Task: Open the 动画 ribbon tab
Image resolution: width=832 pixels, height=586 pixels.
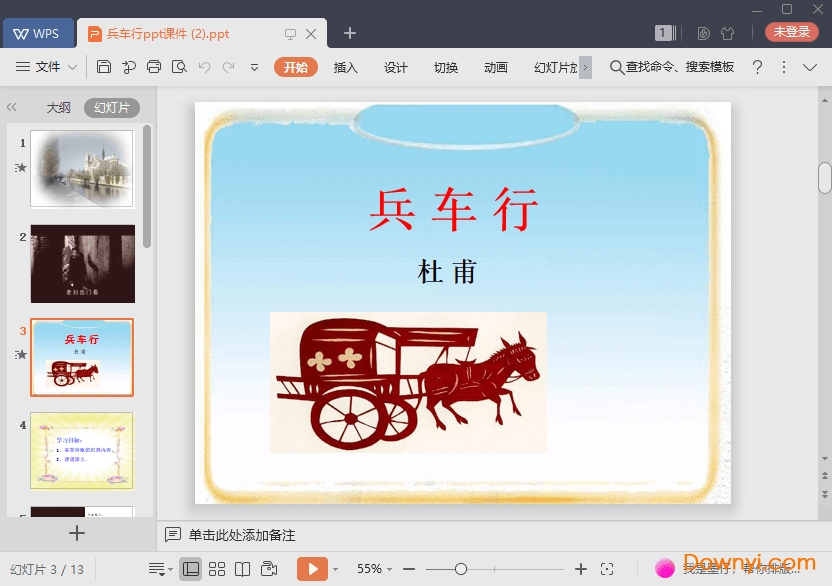Action: (496, 67)
